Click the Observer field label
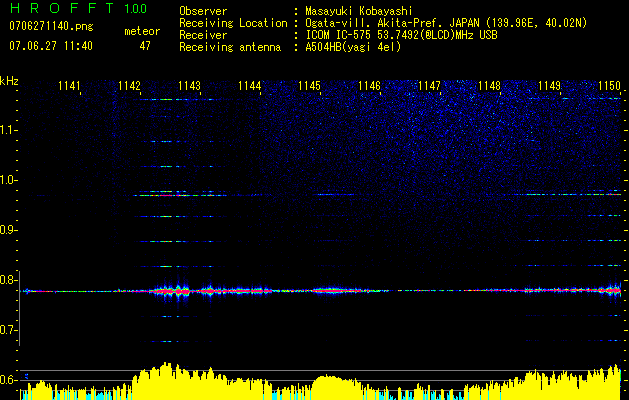The height and width of the screenshot is (400, 629). click(x=203, y=11)
